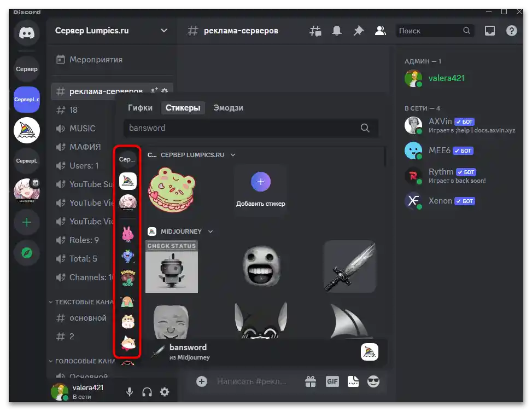The image size is (532, 411).
Task: Open Мероприятия events item
Action: point(112,60)
